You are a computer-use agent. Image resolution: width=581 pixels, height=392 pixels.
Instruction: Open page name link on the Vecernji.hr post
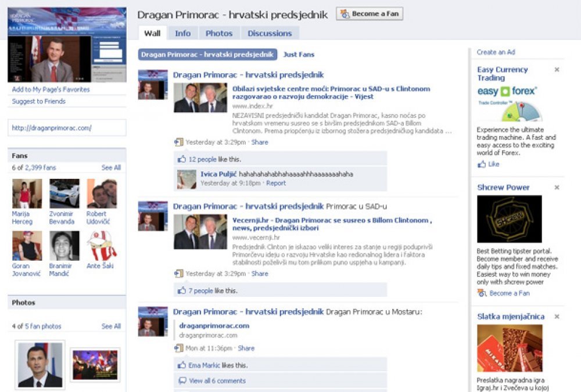pyautogui.click(x=248, y=206)
